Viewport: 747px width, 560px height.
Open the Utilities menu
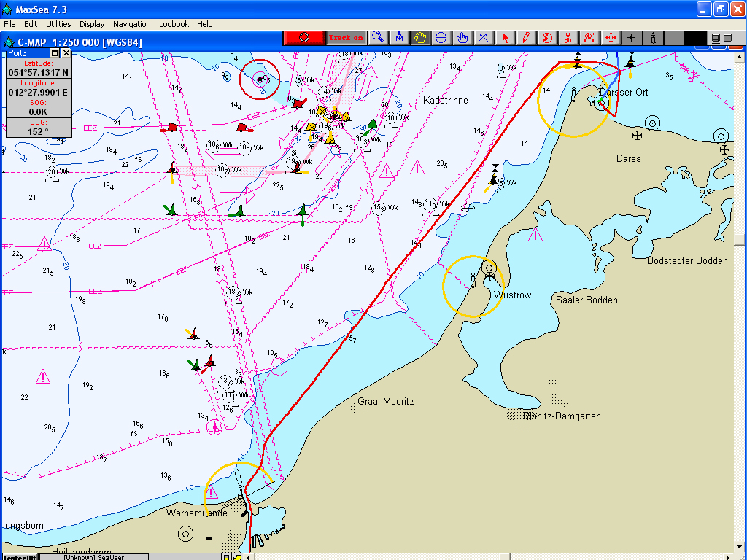(x=58, y=24)
